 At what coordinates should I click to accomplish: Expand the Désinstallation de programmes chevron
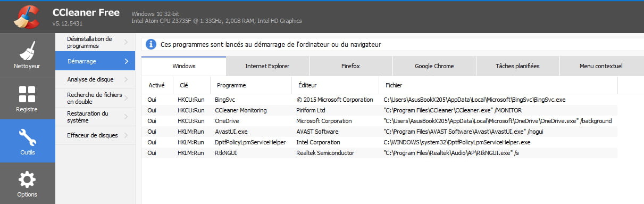(x=126, y=42)
